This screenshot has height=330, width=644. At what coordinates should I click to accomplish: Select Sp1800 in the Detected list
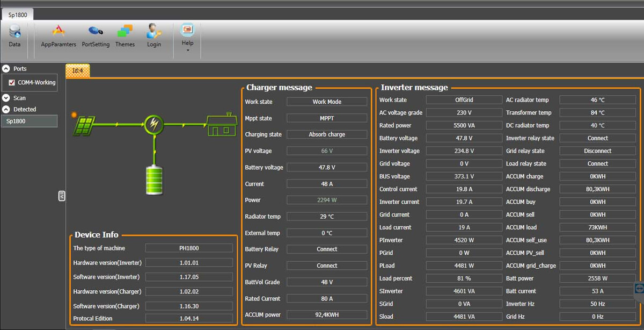[29, 121]
